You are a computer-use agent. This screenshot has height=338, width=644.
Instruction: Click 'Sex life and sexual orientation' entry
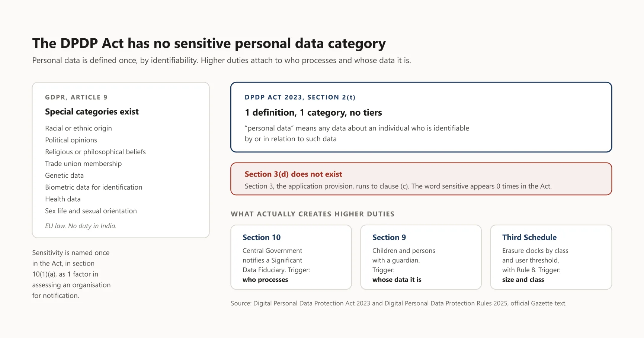click(x=91, y=211)
